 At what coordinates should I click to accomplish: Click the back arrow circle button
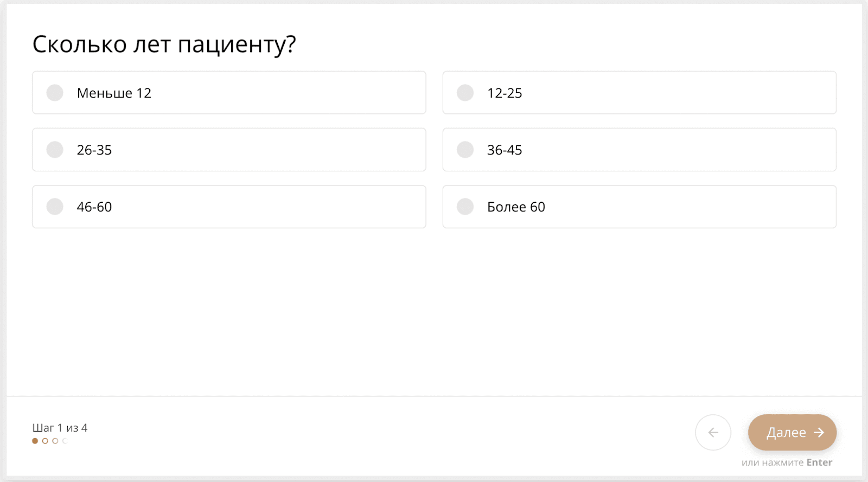click(713, 432)
